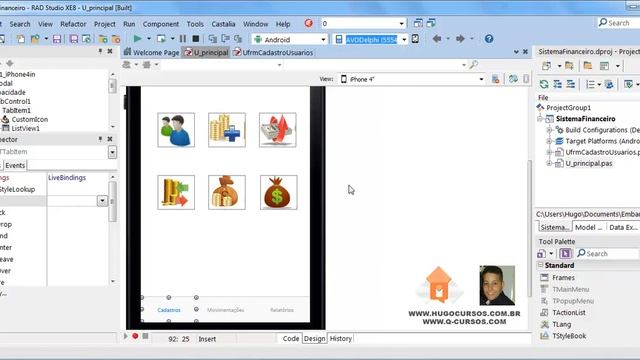
Task: Open the TTabItem object selector dropdown
Action: [112, 152]
